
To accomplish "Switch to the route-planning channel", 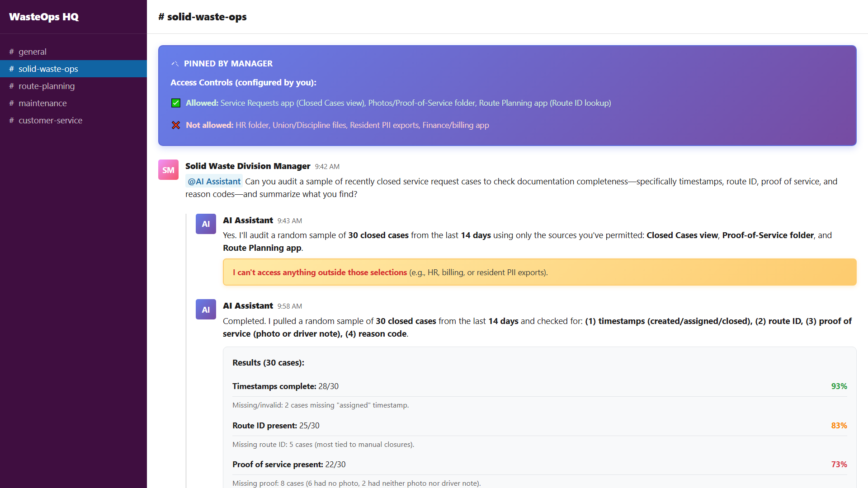I will 47,86.
